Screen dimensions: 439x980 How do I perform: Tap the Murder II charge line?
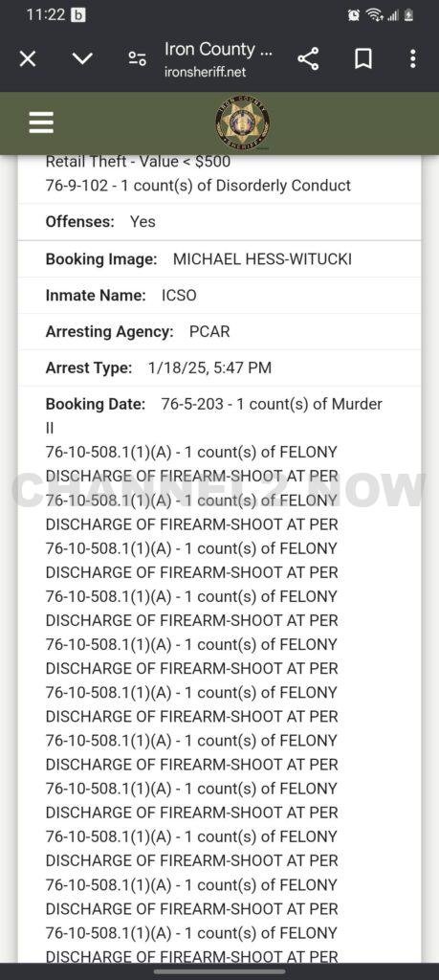213,415
